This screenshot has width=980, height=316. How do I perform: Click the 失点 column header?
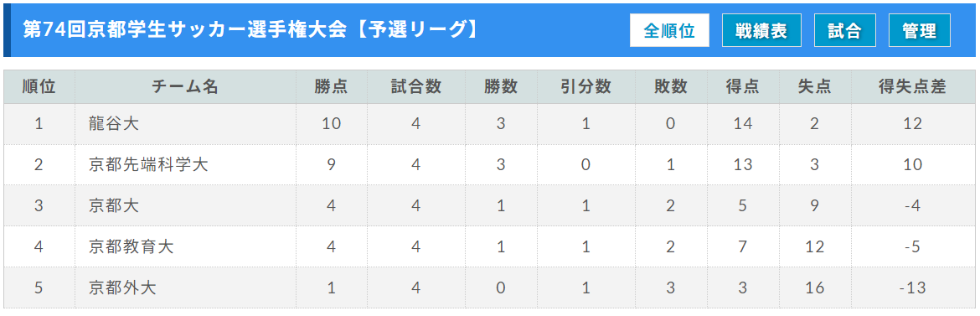814,87
